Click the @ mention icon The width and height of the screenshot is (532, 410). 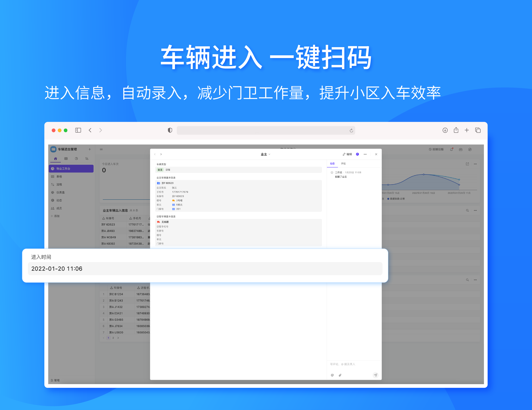[332, 375]
